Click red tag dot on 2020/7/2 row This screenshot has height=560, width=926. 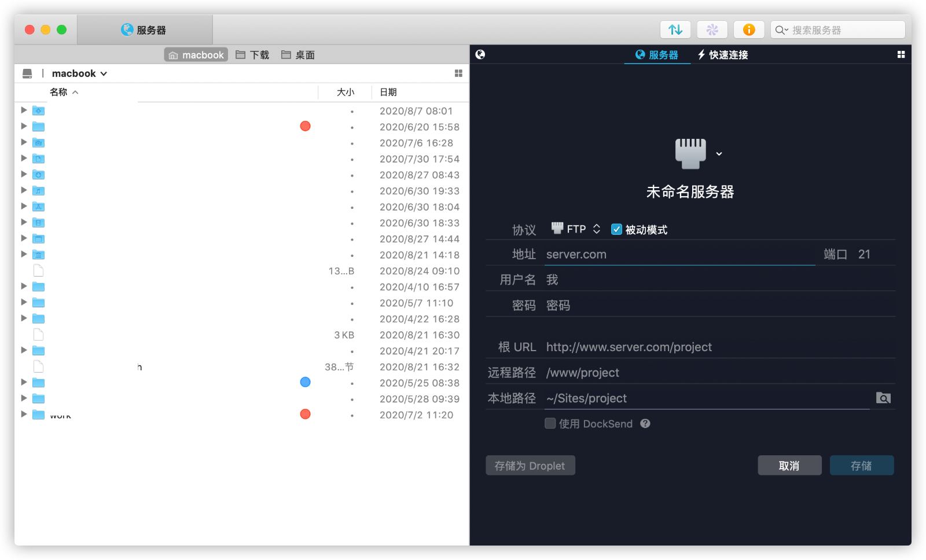pyautogui.click(x=306, y=414)
